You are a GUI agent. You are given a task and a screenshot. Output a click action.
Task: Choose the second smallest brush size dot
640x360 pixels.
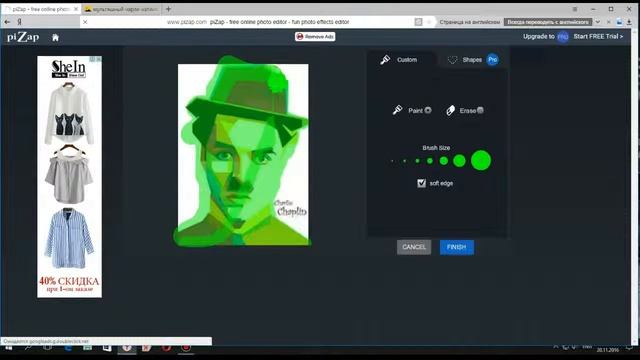click(404, 161)
